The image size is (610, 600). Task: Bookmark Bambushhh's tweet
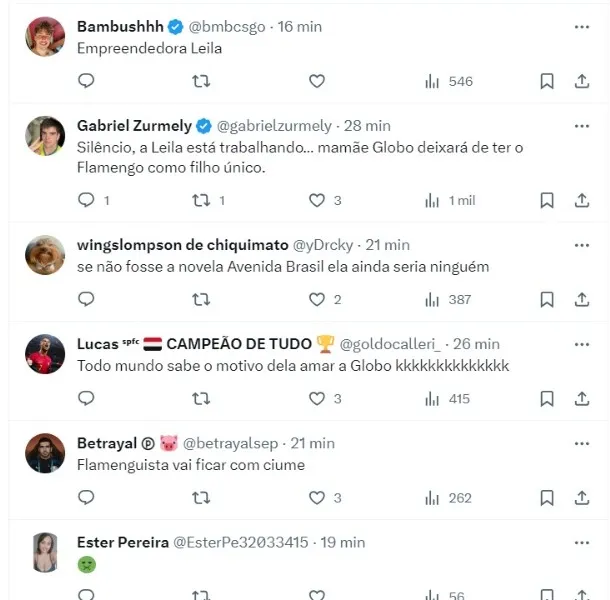[547, 81]
